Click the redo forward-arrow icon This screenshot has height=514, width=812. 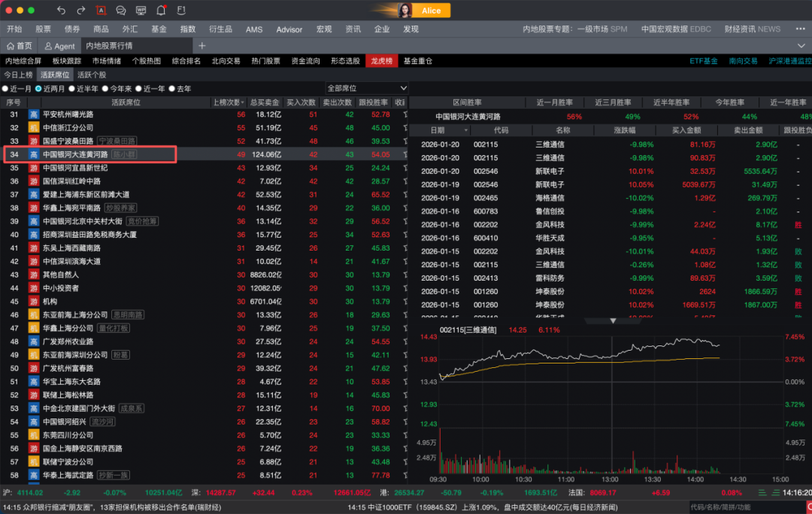pyautogui.click(x=80, y=11)
